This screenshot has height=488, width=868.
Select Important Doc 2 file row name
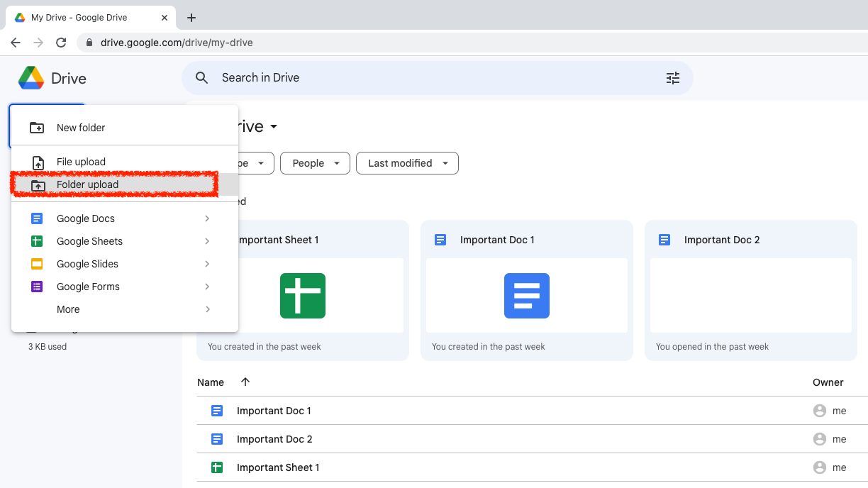coord(274,439)
